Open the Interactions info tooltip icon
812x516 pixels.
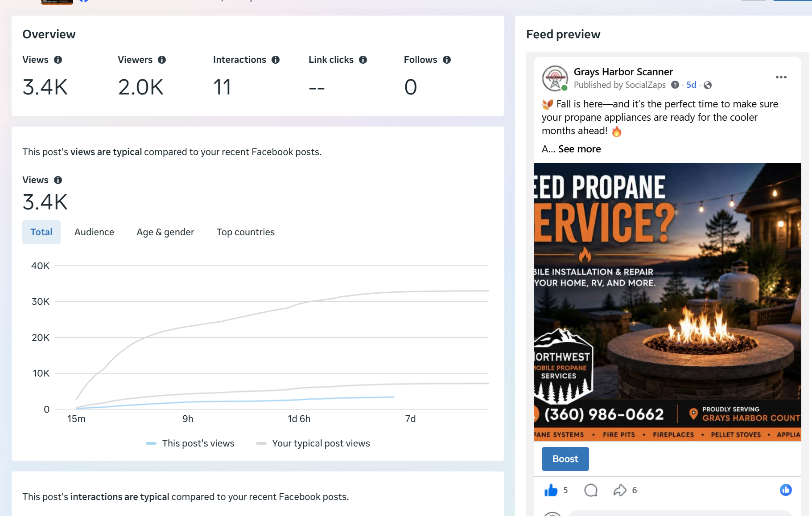coord(276,60)
